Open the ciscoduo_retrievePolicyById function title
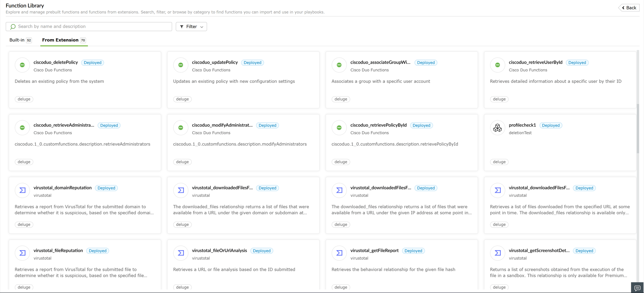Viewport: 644px width, 293px height. (379, 125)
